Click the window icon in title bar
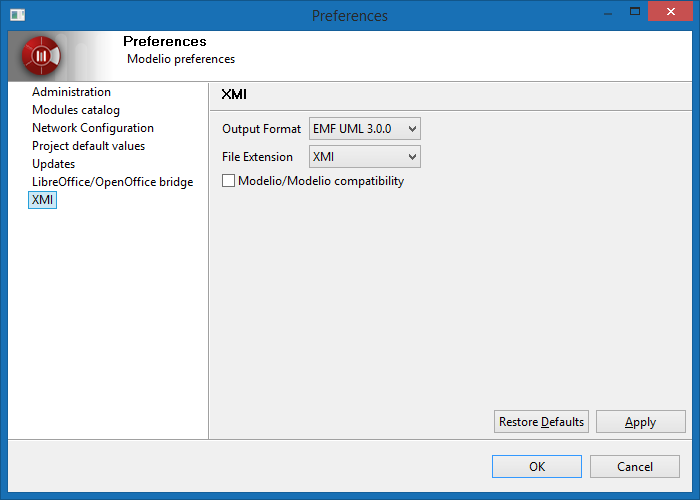Image resolution: width=700 pixels, height=500 pixels. 17,15
